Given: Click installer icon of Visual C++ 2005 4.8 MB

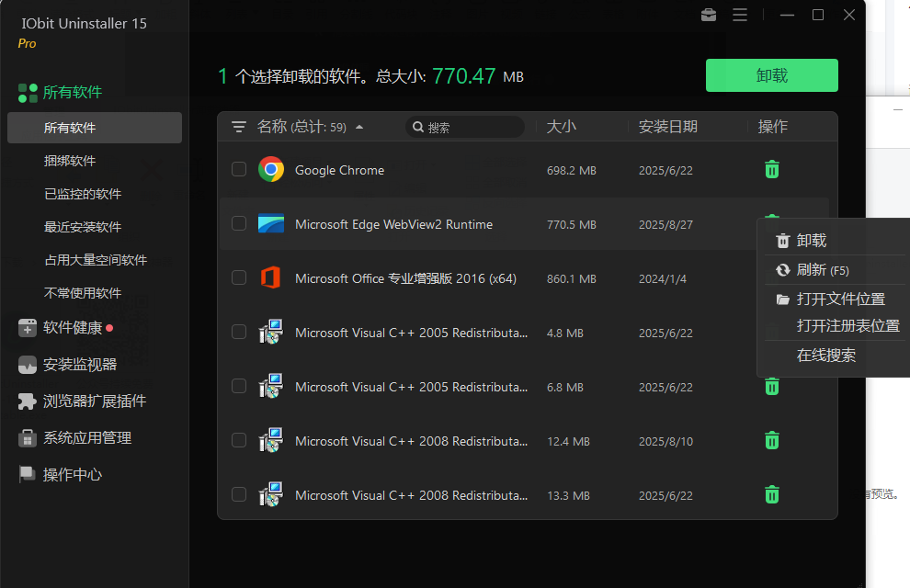Looking at the screenshot, I should coord(271,332).
